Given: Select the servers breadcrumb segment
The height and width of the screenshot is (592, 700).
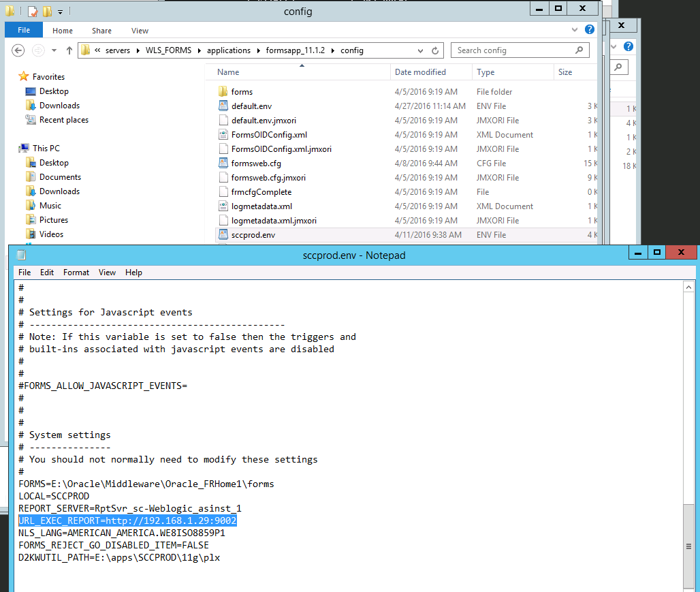Looking at the screenshot, I should coord(118,50).
